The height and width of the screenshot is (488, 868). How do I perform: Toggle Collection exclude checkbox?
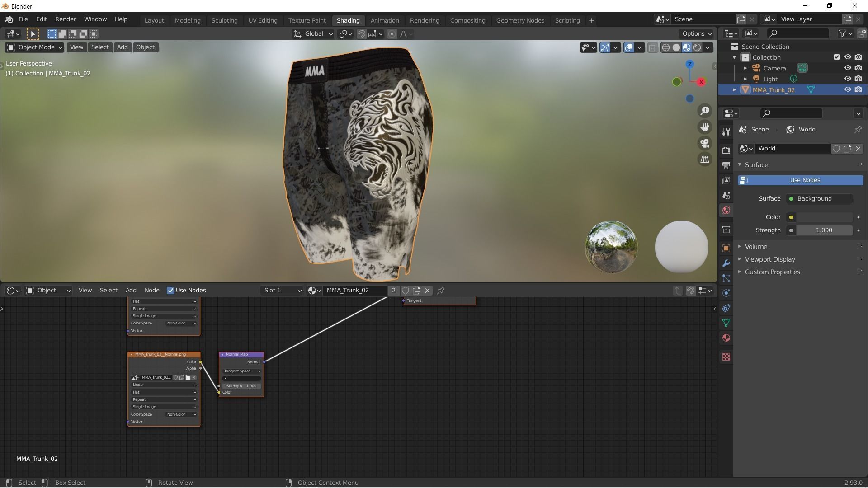pyautogui.click(x=837, y=57)
